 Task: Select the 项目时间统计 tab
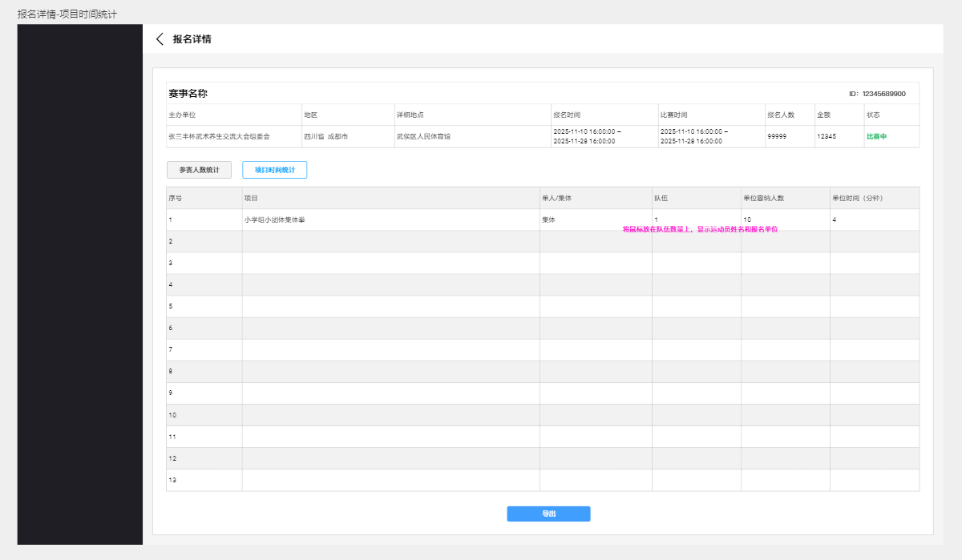(274, 170)
